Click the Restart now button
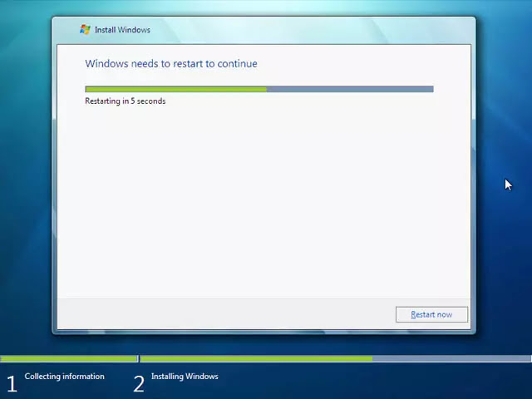Screen dimensions: 532x399 431,314
